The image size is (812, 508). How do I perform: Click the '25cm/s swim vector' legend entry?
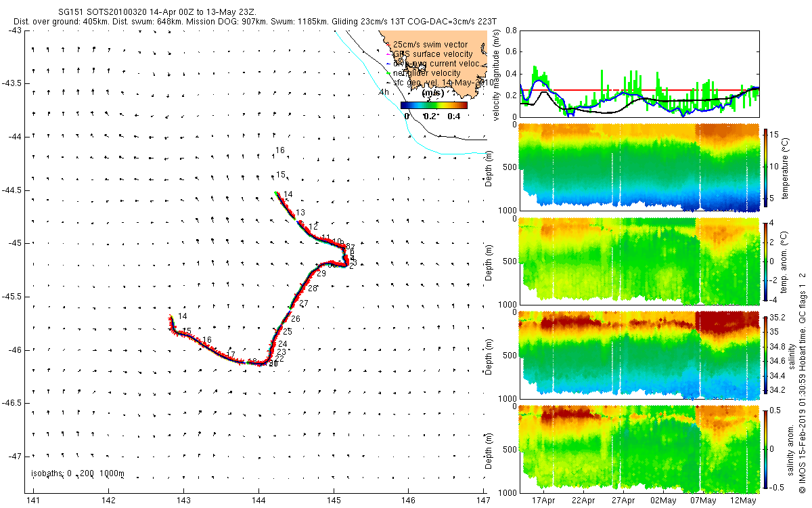(x=430, y=45)
